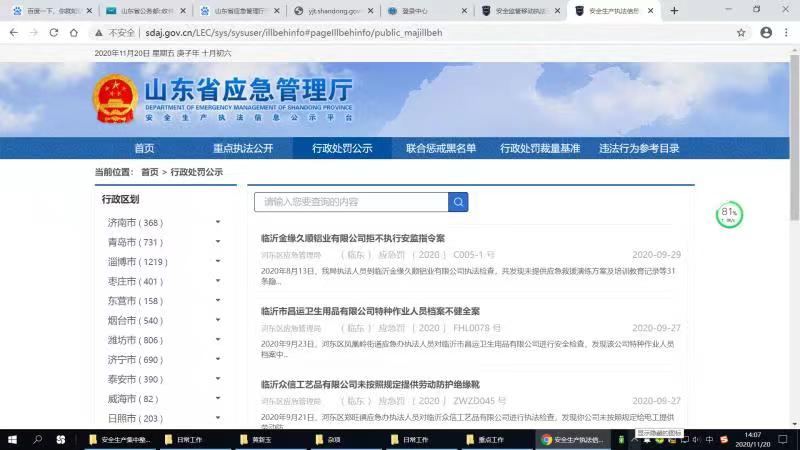Click date 2020-09-29 on first record
800x450 pixels.
656,255
